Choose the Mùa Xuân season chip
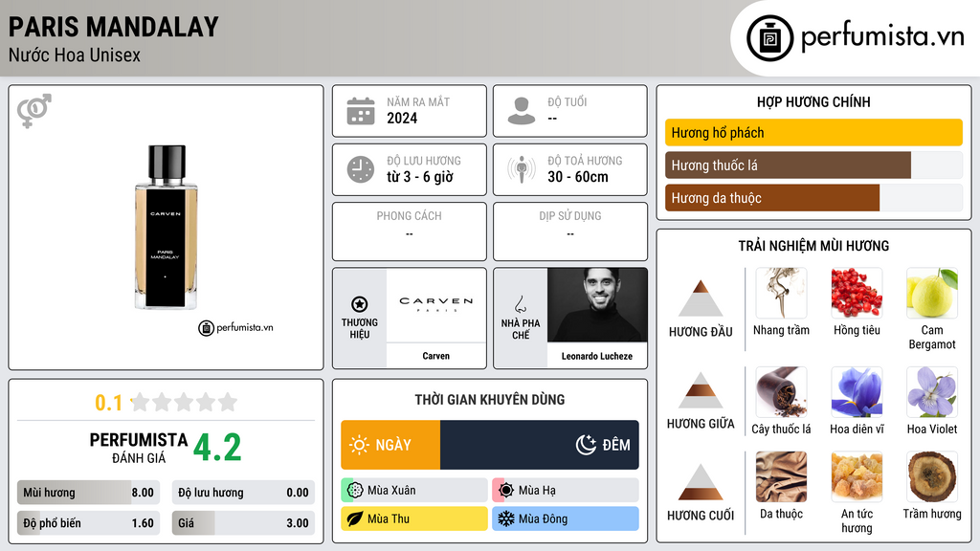This screenshot has width=980, height=551. click(x=414, y=491)
